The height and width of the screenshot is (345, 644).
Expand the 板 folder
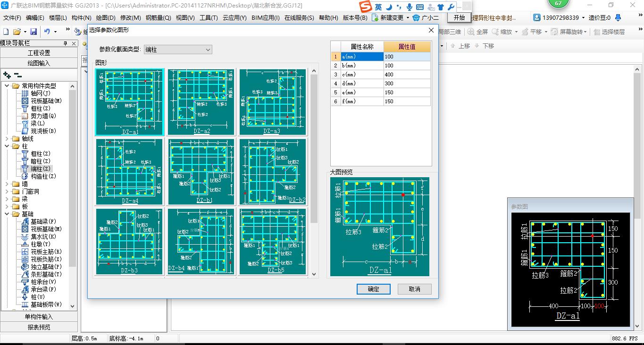tap(7, 206)
